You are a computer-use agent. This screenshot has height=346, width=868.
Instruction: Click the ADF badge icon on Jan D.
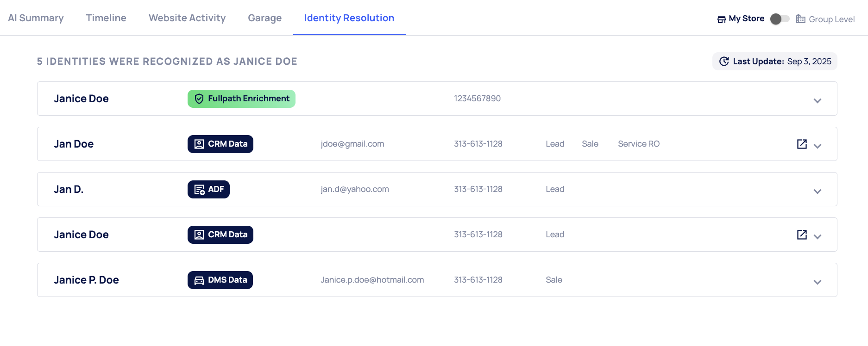199,190
